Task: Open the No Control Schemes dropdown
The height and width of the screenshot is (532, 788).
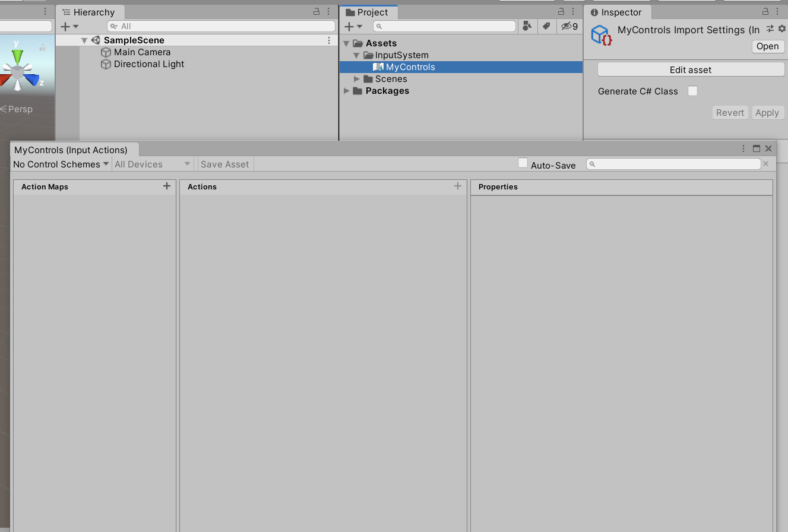Action: click(59, 164)
